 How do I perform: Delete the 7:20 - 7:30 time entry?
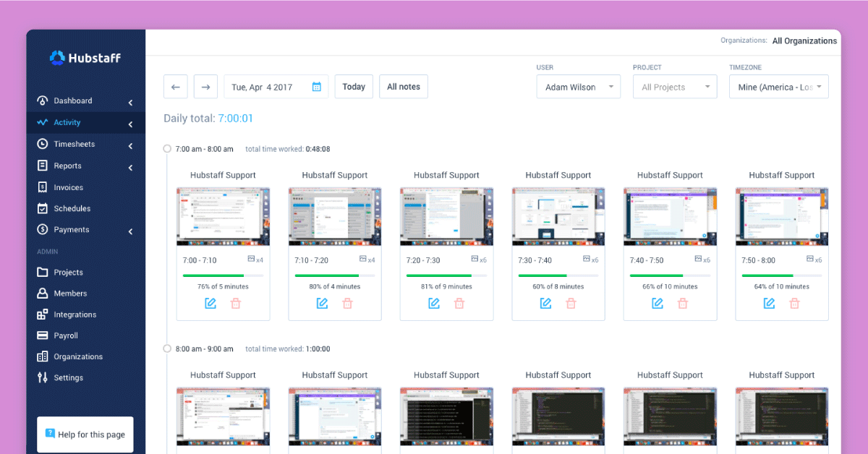click(459, 304)
